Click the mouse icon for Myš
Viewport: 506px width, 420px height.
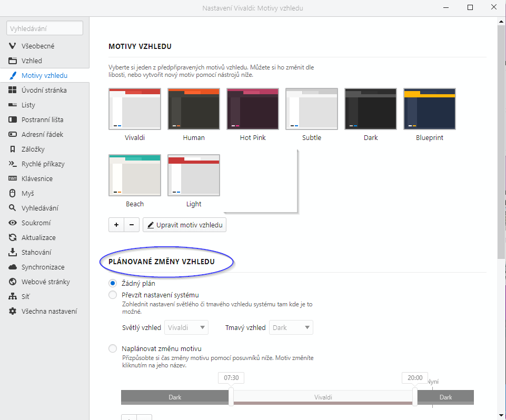pos(12,193)
